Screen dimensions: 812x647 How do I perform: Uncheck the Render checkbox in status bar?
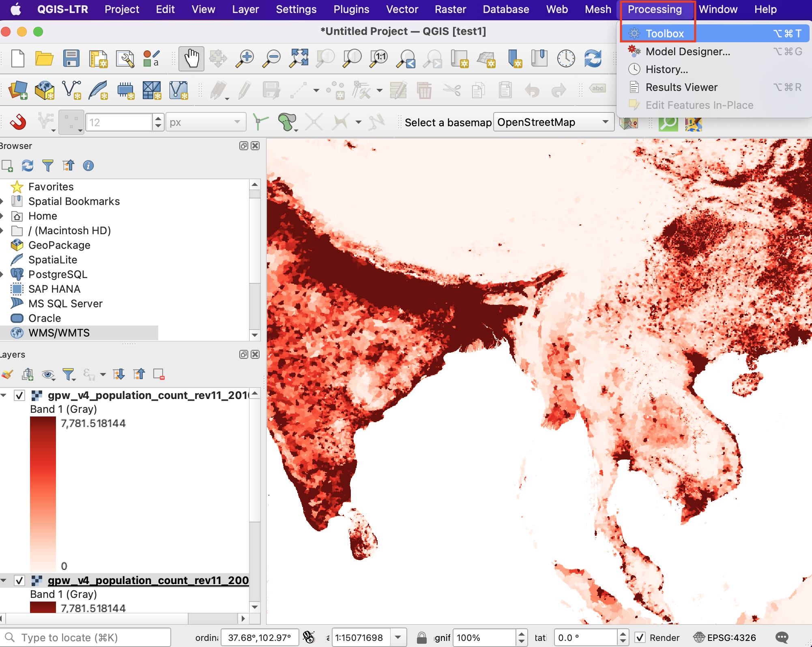pos(640,638)
